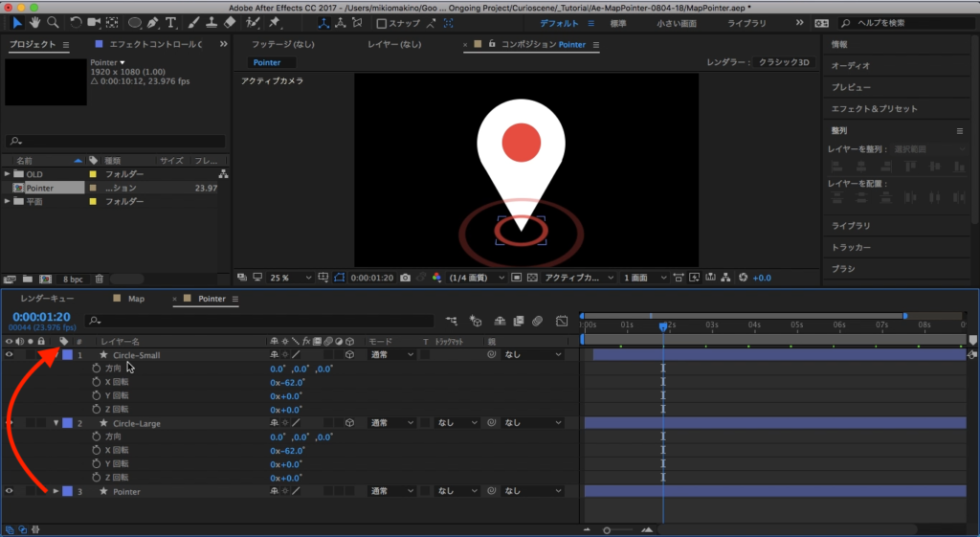Enable the スナップ checkbox
Viewport: 980px width, 537px height.
[382, 23]
